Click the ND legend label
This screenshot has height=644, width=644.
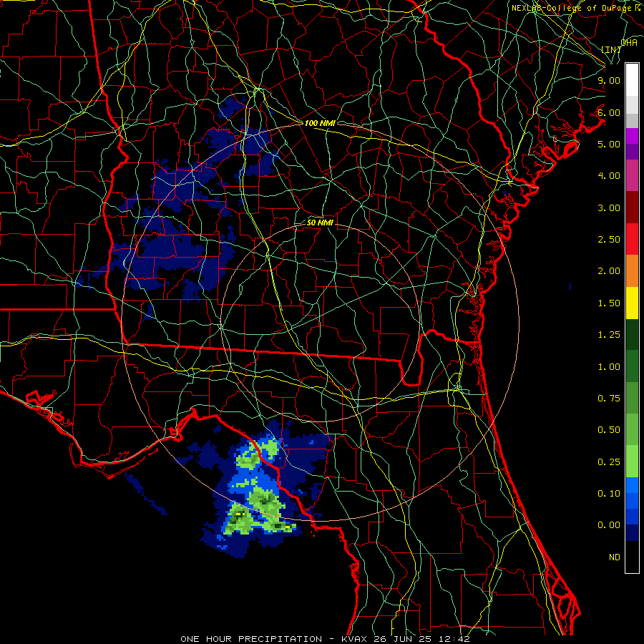[615, 557]
